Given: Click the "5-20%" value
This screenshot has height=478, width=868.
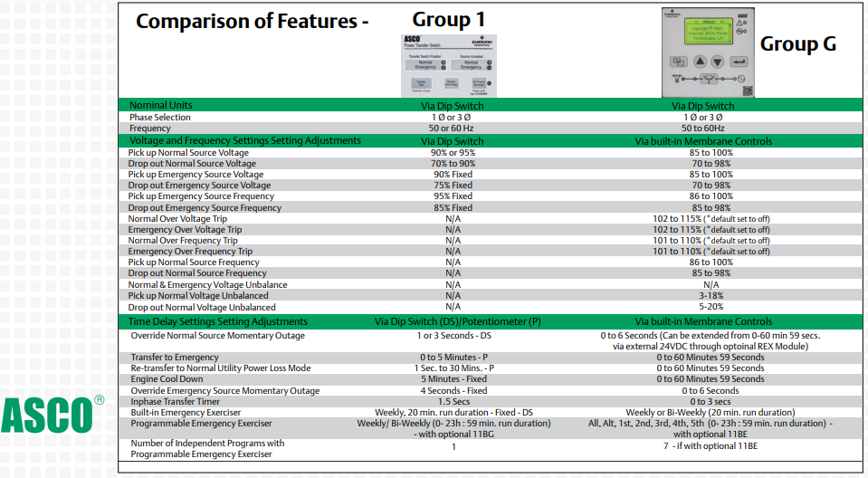Looking at the screenshot, I should (711, 306).
